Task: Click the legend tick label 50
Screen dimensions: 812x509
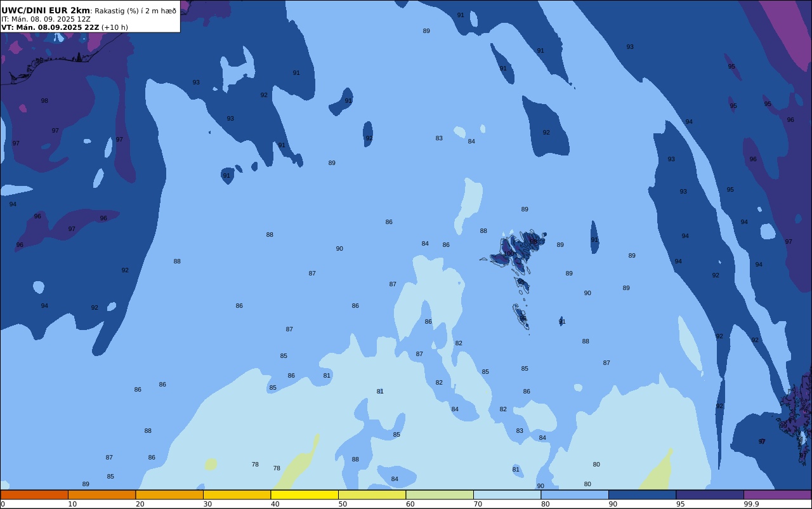Action: [343, 504]
